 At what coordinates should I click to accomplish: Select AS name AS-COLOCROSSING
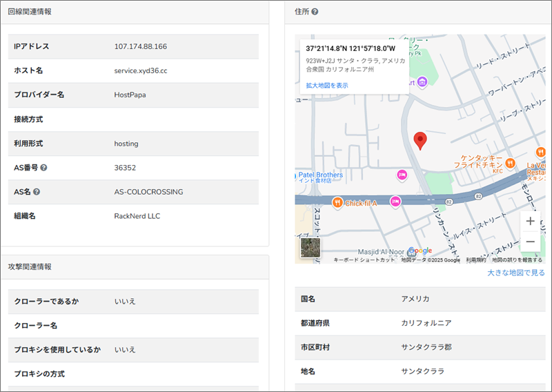[148, 192]
